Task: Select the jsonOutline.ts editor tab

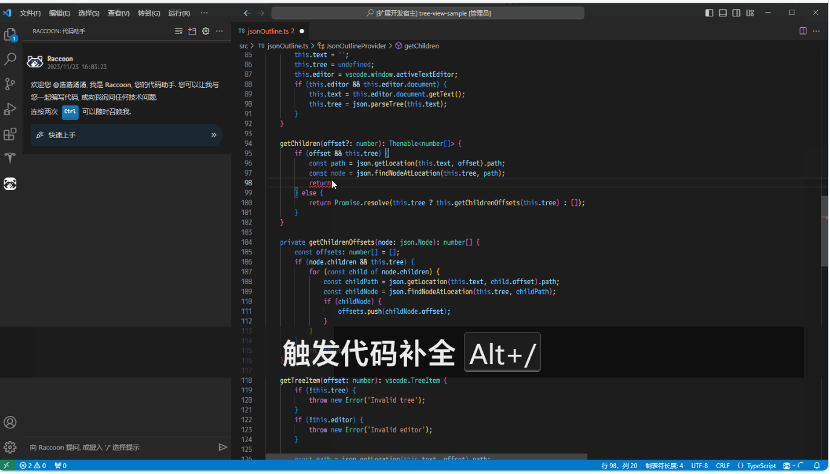Action: (270, 32)
